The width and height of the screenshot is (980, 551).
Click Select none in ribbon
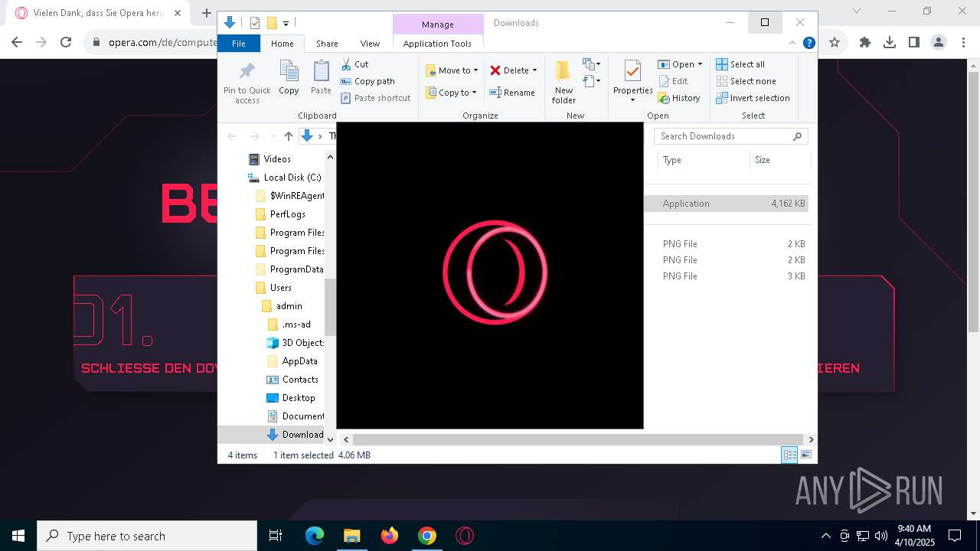pyautogui.click(x=746, y=81)
